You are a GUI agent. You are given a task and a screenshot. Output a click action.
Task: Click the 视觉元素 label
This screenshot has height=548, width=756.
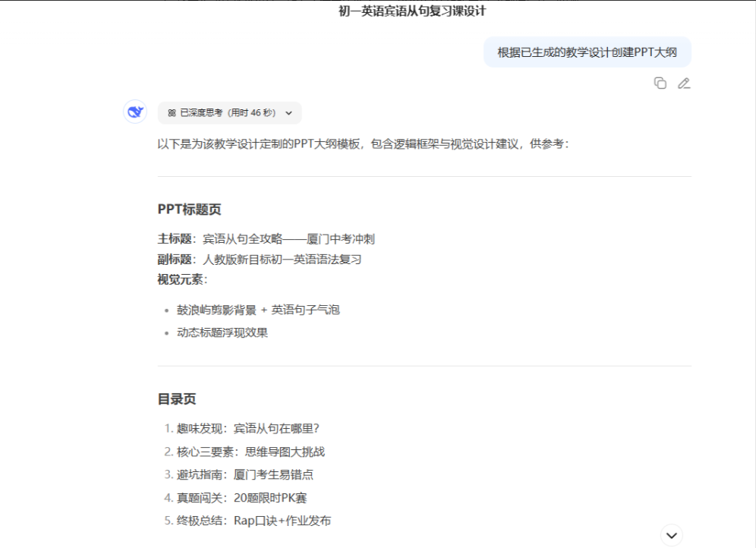click(x=182, y=279)
